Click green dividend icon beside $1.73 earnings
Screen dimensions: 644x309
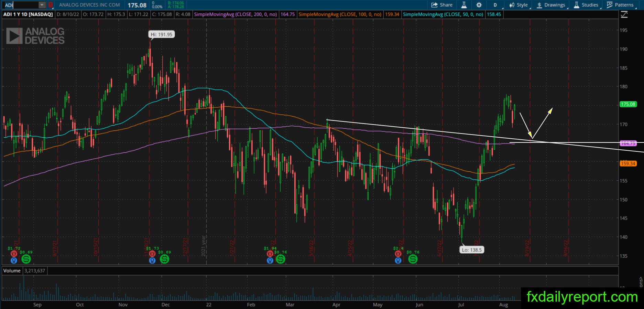pos(164,259)
